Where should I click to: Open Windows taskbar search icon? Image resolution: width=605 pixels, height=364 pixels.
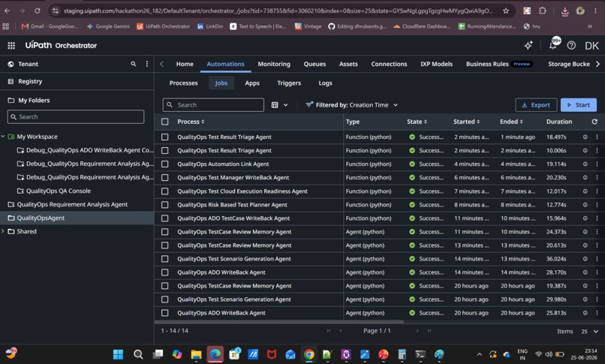click(x=138, y=354)
